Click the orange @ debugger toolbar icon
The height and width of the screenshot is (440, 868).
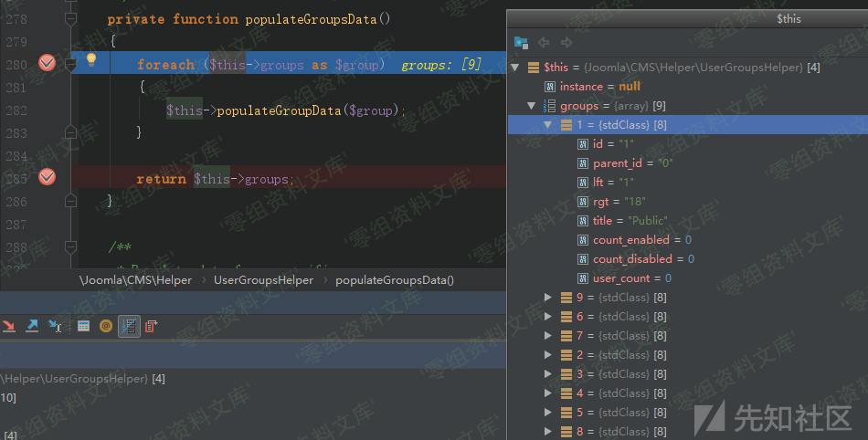tap(106, 326)
